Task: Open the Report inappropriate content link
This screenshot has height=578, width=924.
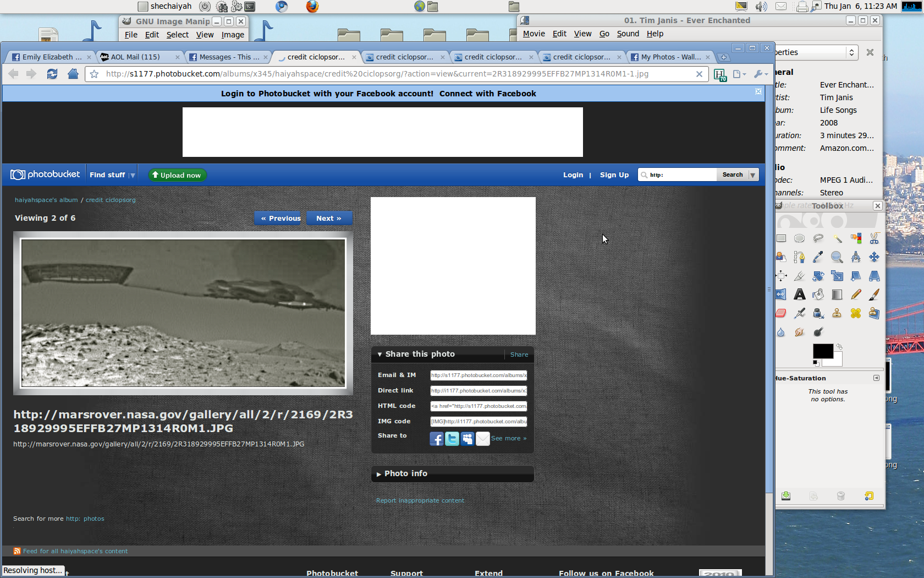Action: [x=420, y=501]
